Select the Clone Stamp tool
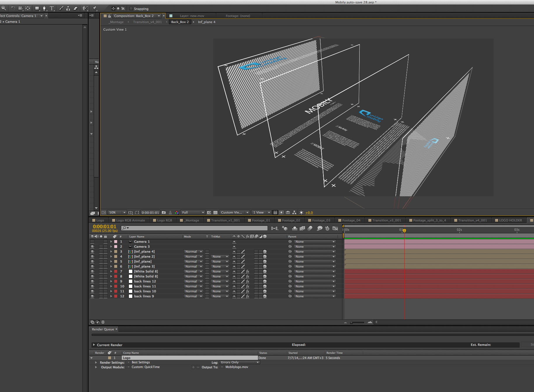This screenshot has height=392, width=534. tap(68, 8)
